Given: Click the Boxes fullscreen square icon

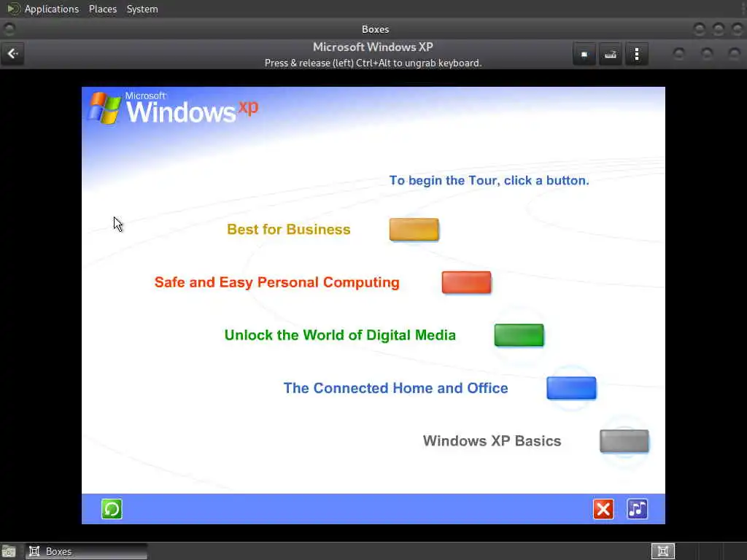Looking at the screenshot, I should [584, 54].
